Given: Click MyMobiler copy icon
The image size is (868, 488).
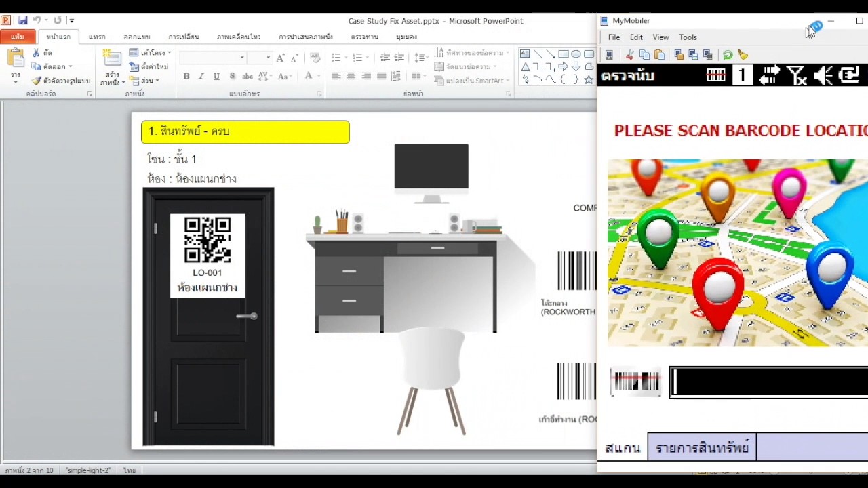Looking at the screenshot, I should tap(644, 55).
